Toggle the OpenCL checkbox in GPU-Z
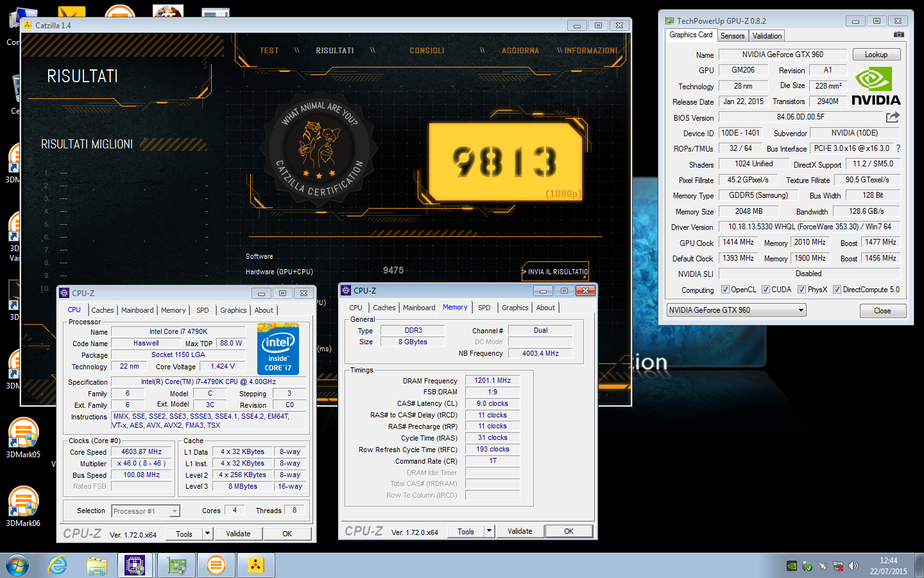924x578 pixels. pos(725,290)
